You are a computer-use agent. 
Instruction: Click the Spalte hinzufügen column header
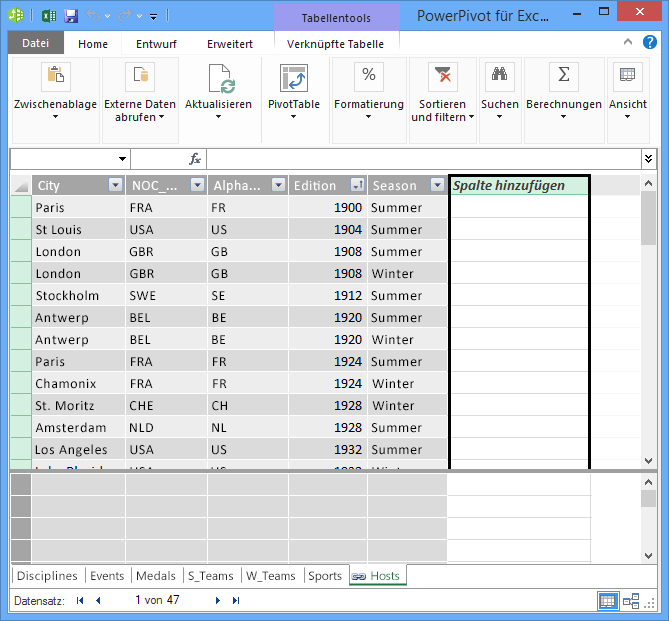click(x=519, y=185)
